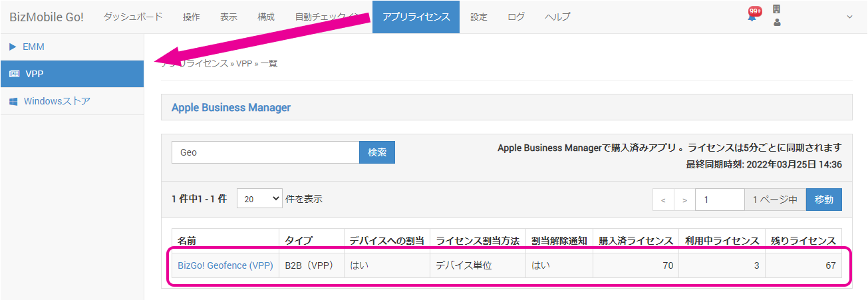Click the notification bell icon
The height and width of the screenshot is (300, 868).
click(752, 17)
